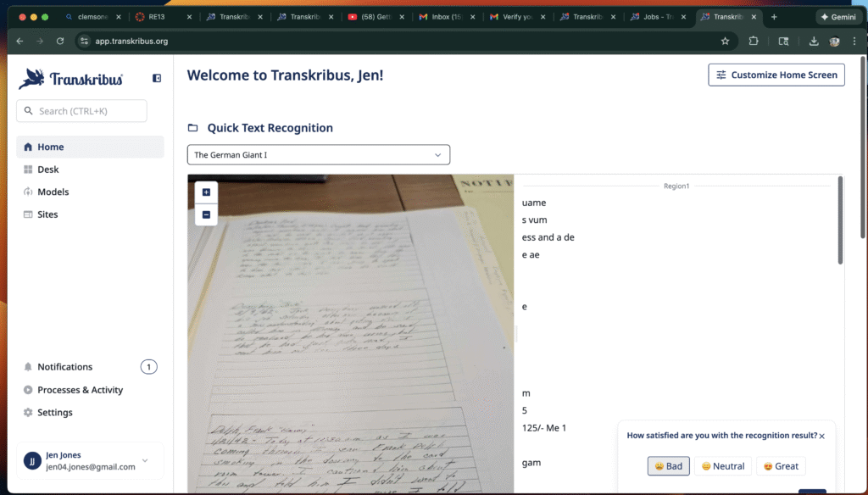Open The German Giant I model dropdown
Image resolution: width=868 pixels, height=495 pixels.
pyautogui.click(x=318, y=155)
